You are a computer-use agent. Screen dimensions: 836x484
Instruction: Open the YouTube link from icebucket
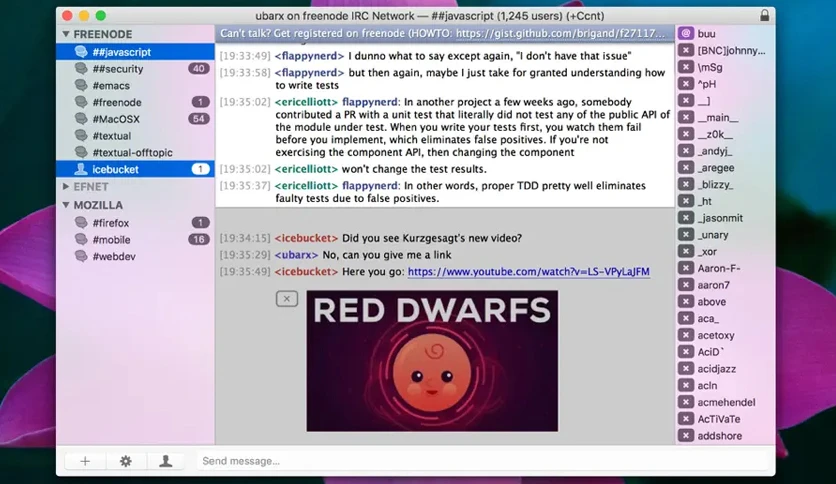[528, 271]
